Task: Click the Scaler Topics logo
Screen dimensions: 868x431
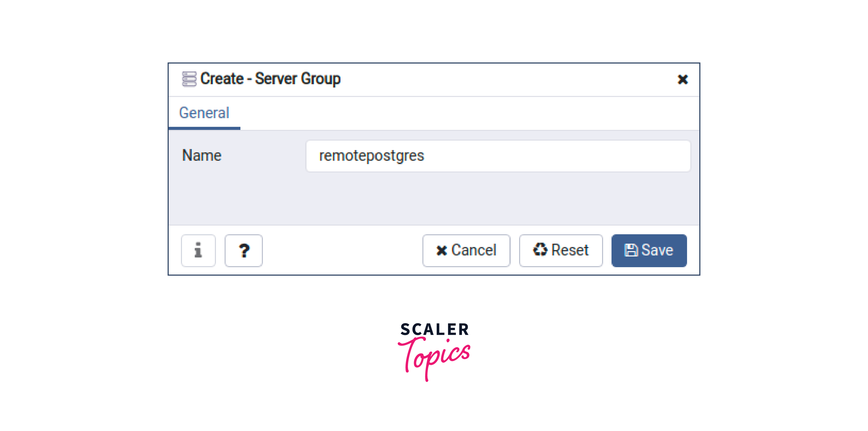Action: [x=434, y=352]
